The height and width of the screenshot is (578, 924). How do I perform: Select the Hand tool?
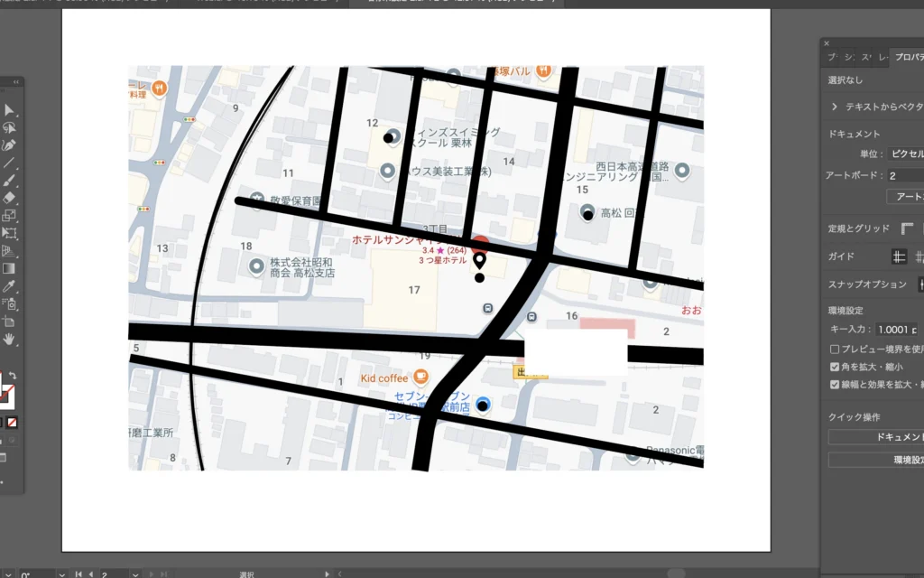point(9,339)
